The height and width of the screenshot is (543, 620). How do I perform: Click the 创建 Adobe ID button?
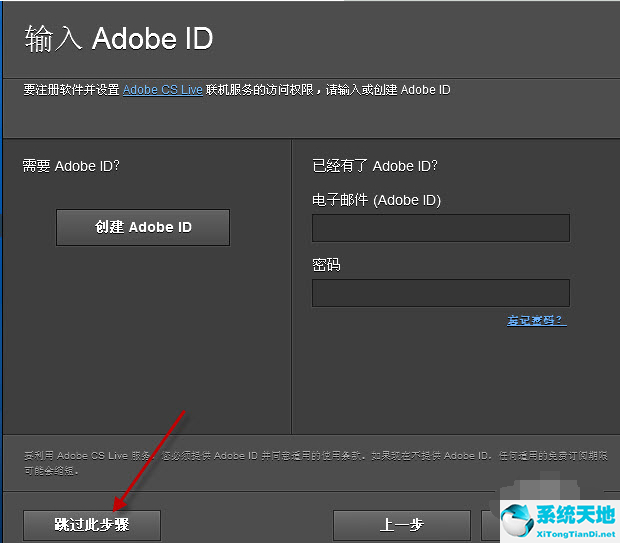(143, 227)
